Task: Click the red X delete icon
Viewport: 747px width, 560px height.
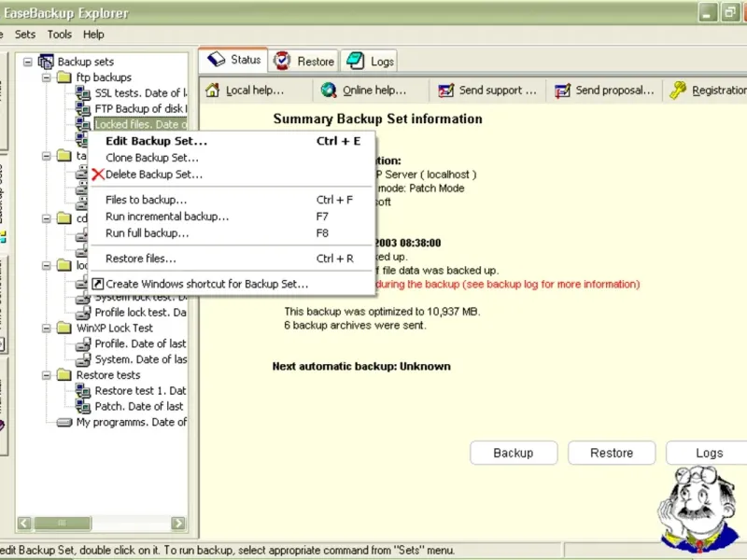Action: (x=98, y=175)
